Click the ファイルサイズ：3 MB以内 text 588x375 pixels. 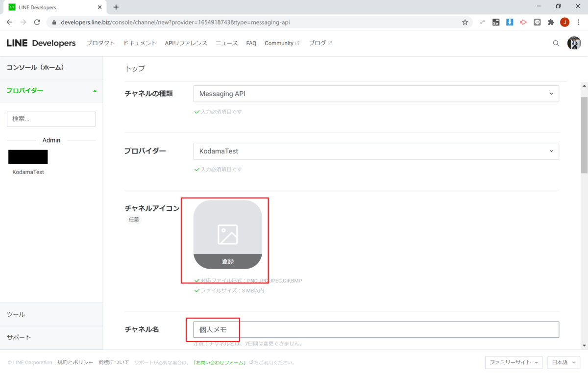233,291
